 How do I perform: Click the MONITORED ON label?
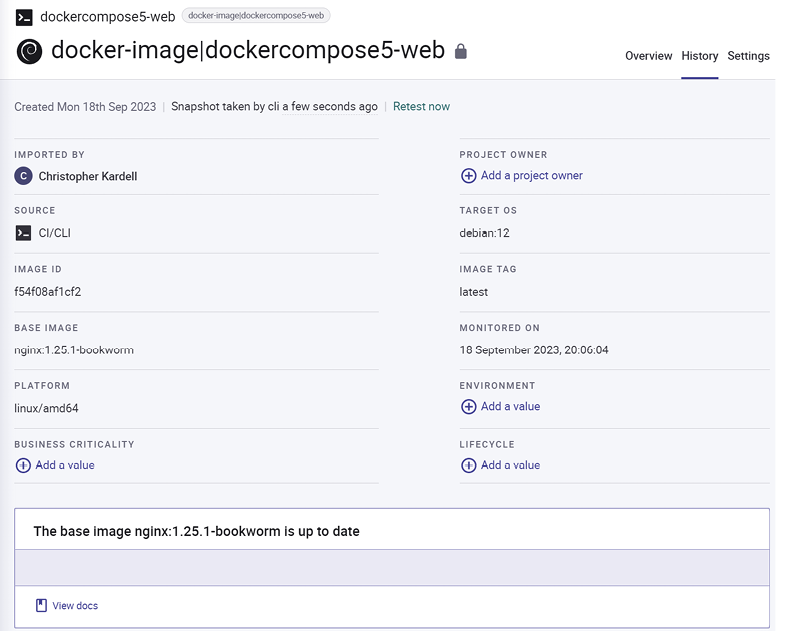(500, 328)
